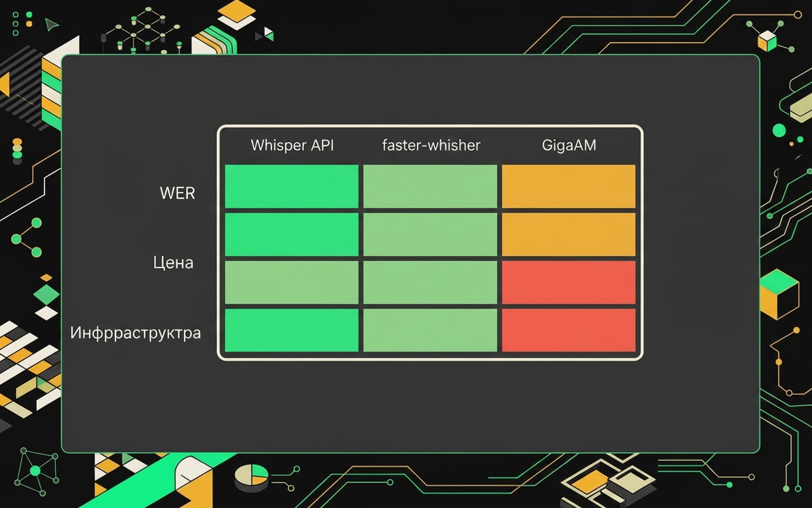Pick the WER cell under faster-whisher
Screen dimensions: 812x508
[430, 187]
